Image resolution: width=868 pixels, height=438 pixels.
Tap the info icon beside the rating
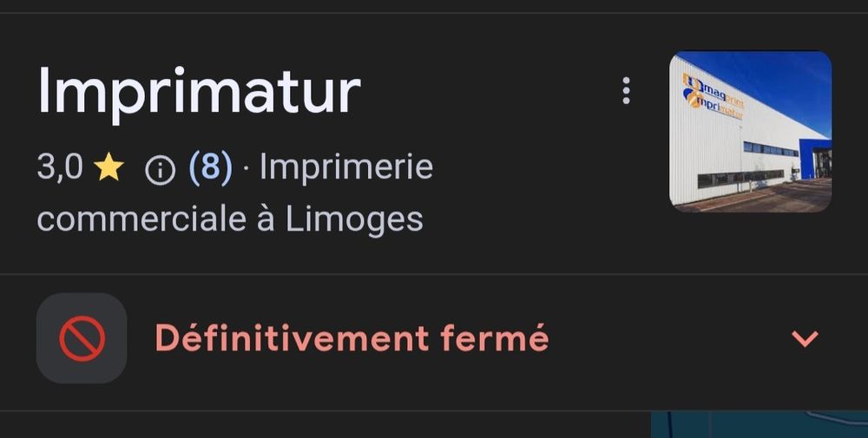[x=160, y=170]
